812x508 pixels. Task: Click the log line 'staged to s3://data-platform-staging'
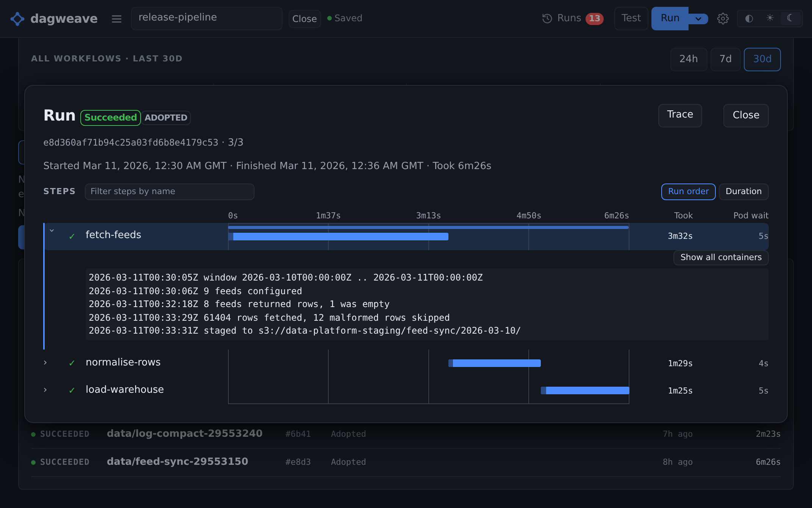[304, 331]
